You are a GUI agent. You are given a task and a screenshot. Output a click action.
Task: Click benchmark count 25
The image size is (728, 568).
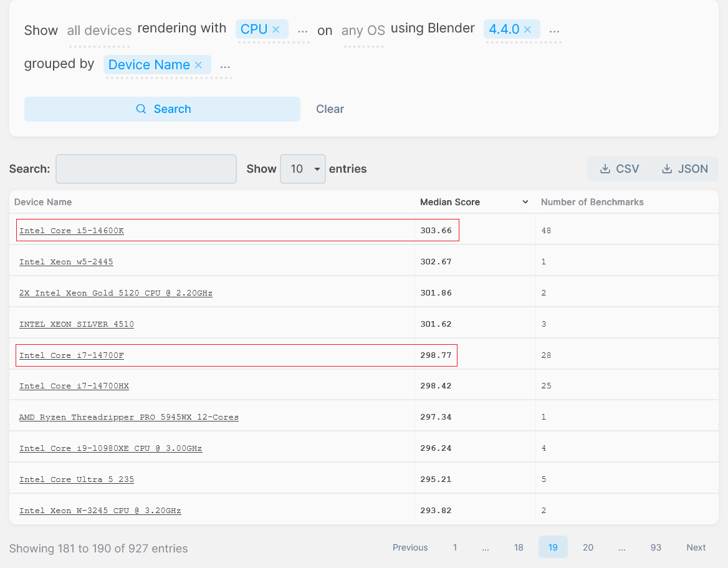546,385
